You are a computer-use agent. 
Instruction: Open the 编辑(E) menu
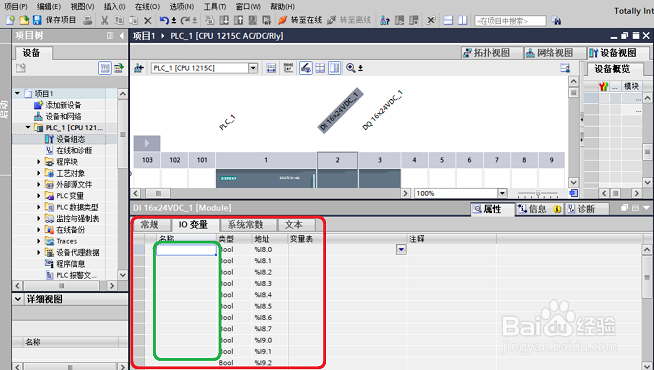pyautogui.click(x=49, y=6)
